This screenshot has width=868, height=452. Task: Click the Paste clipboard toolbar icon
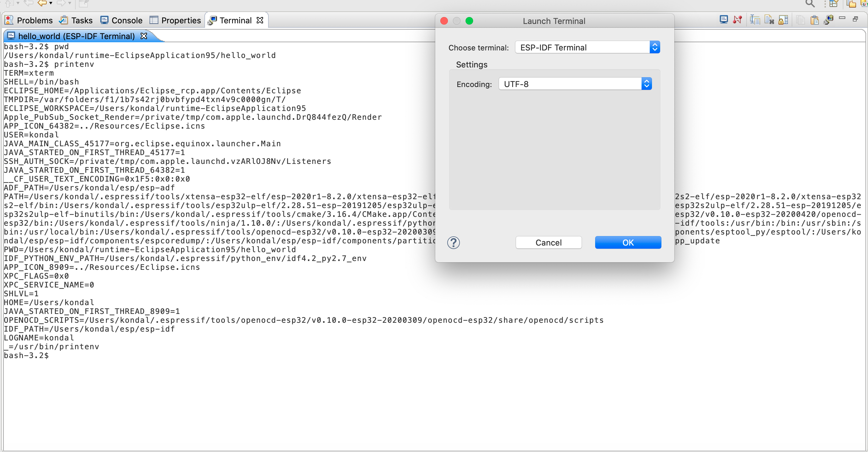click(814, 20)
